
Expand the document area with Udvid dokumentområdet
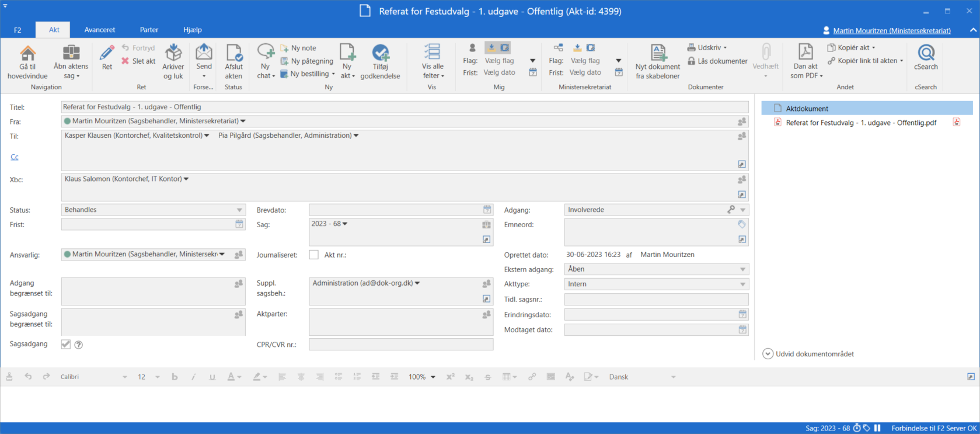(808, 354)
